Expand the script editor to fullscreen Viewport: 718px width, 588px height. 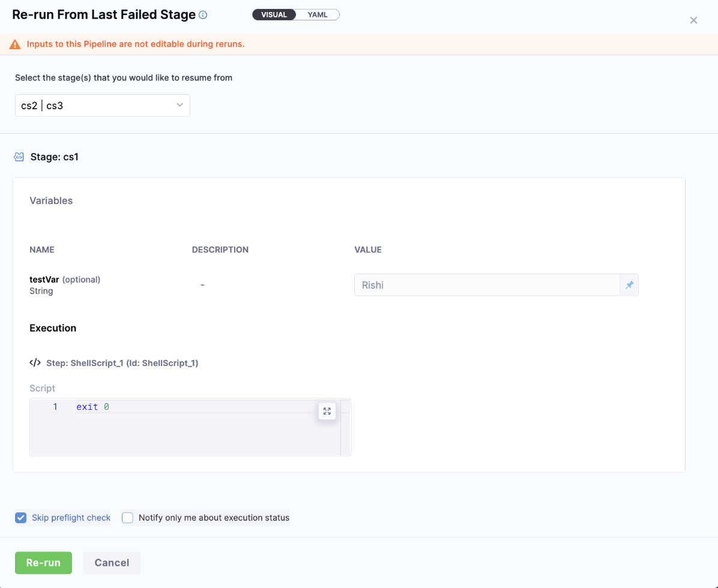coord(327,411)
